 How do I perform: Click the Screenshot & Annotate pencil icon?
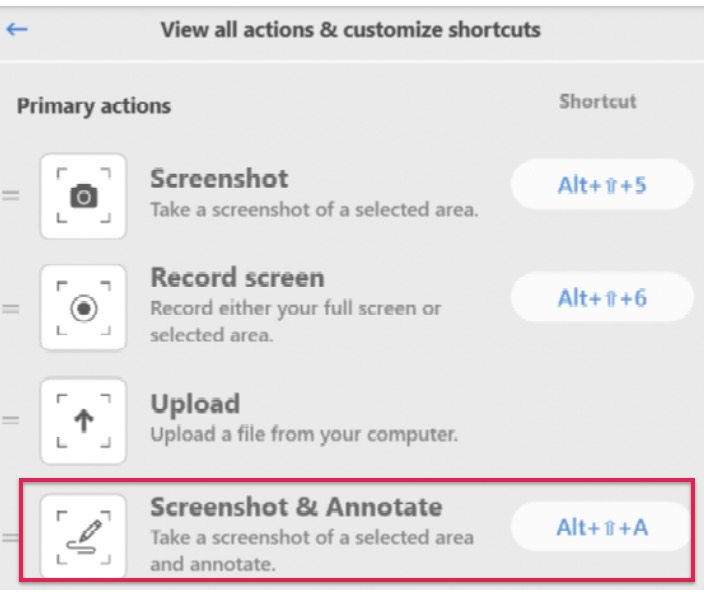point(83,536)
